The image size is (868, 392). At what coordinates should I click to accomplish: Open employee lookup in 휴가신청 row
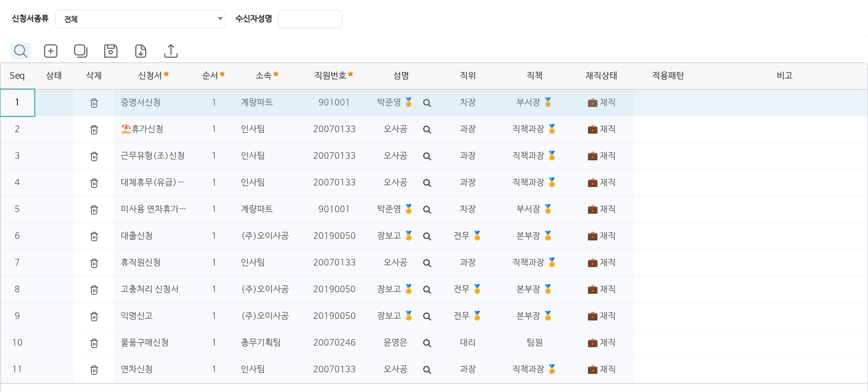click(x=427, y=130)
